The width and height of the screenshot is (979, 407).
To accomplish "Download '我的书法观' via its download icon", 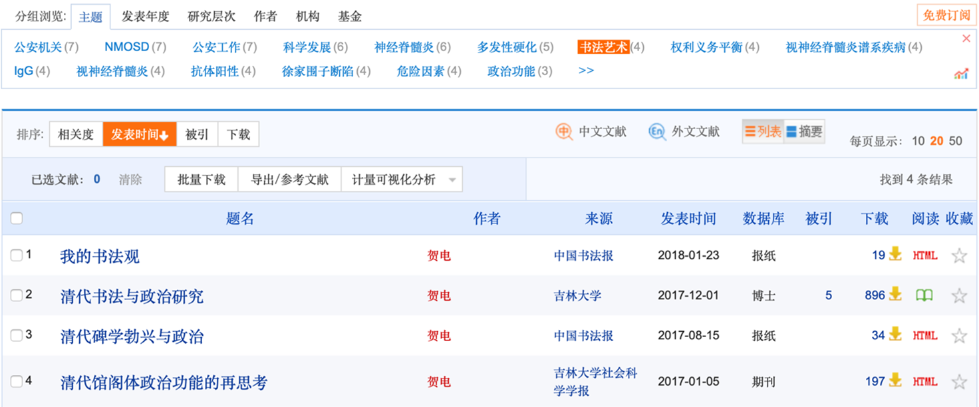I will (896, 254).
